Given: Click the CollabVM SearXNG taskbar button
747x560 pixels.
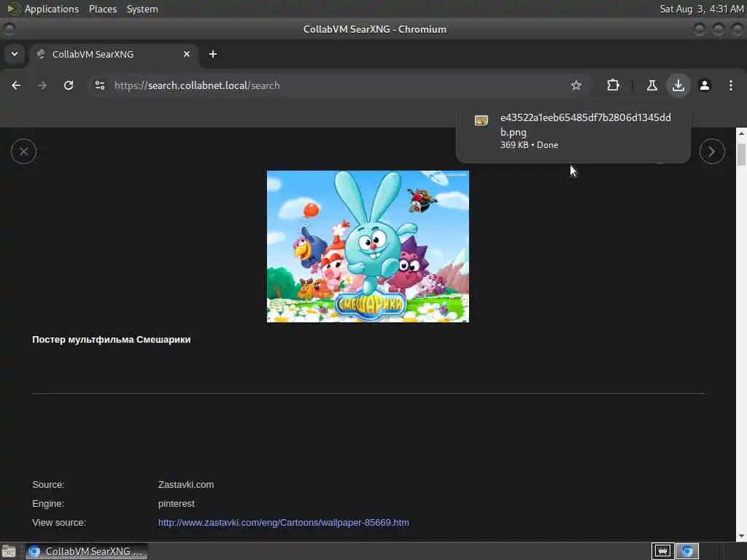Looking at the screenshot, I should (x=87, y=551).
